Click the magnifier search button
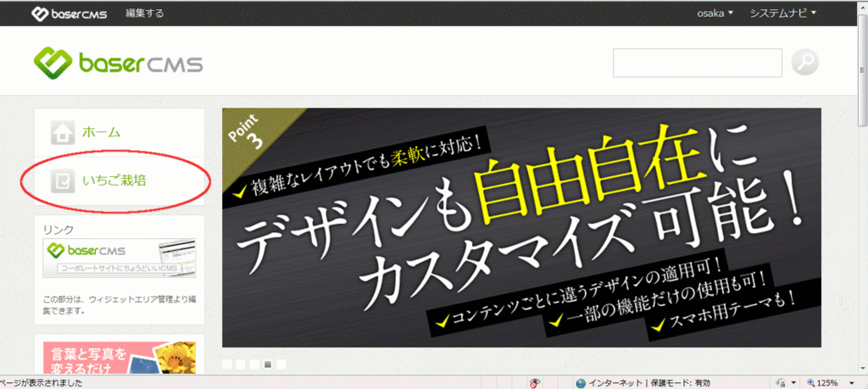This screenshot has width=868, height=389. pyautogui.click(x=804, y=62)
